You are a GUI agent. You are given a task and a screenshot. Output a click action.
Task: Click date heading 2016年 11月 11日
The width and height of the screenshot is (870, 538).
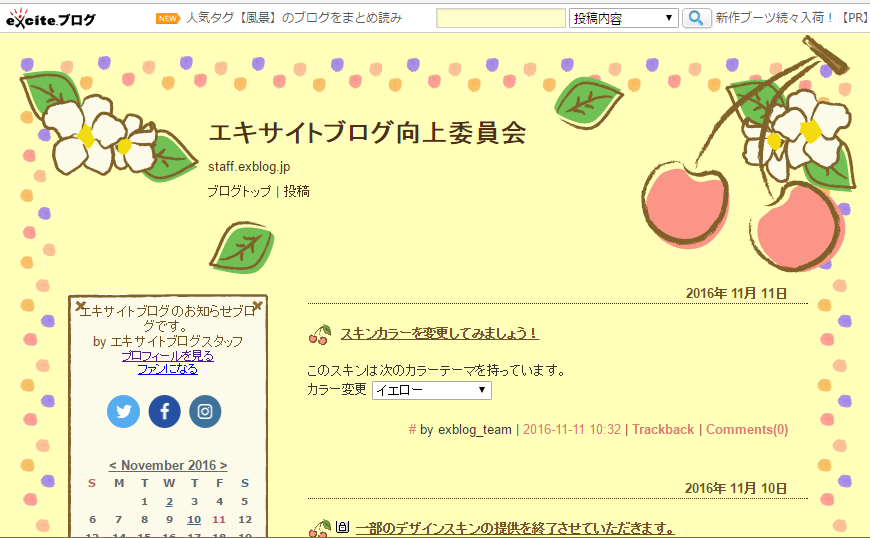(x=736, y=293)
